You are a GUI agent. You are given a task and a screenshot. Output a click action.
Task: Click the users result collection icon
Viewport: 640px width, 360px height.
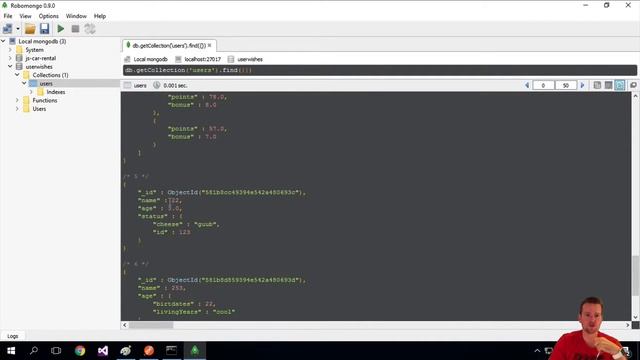[x=127, y=85]
